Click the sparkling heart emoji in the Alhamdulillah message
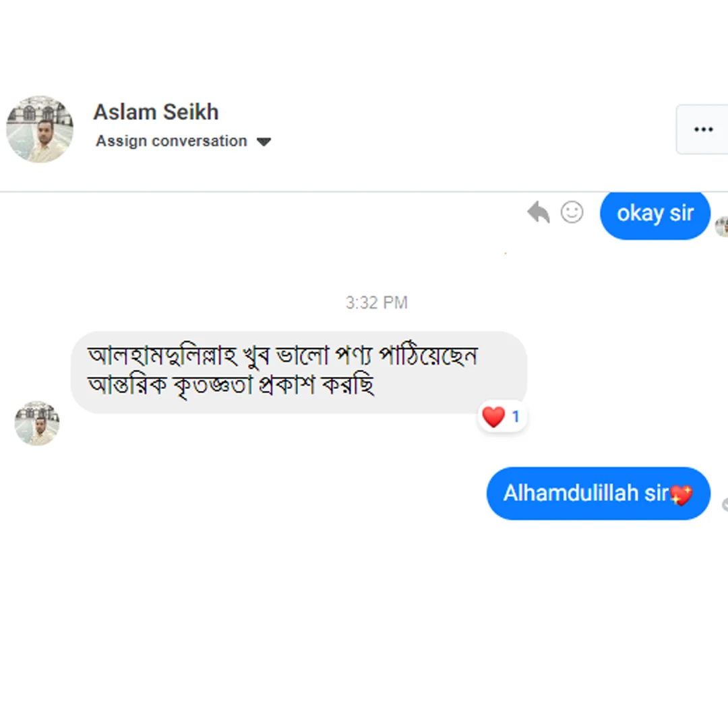This screenshot has width=728, height=728. click(x=681, y=495)
